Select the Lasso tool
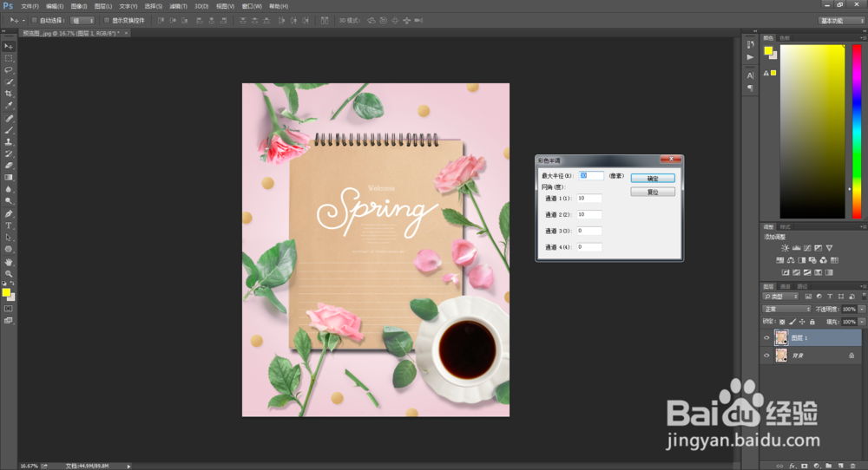The image size is (868, 470). (x=9, y=70)
